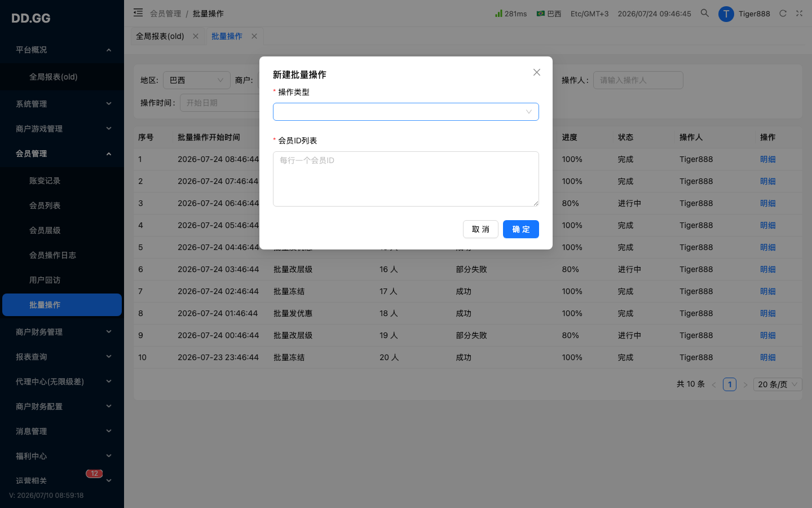
Task: Click the 进度 column header
Action: [570, 137]
